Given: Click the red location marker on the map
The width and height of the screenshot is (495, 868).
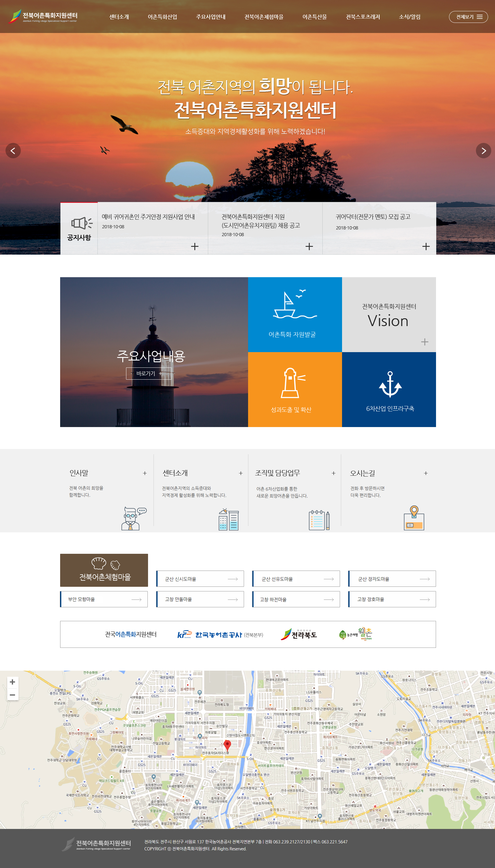Looking at the screenshot, I should coord(228,744).
